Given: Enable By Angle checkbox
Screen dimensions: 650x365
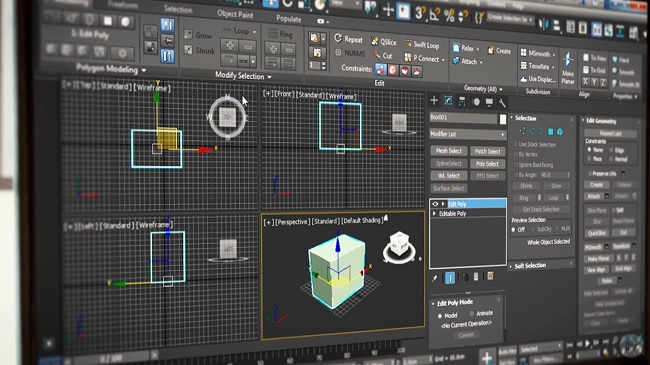Looking at the screenshot, I should point(516,175).
